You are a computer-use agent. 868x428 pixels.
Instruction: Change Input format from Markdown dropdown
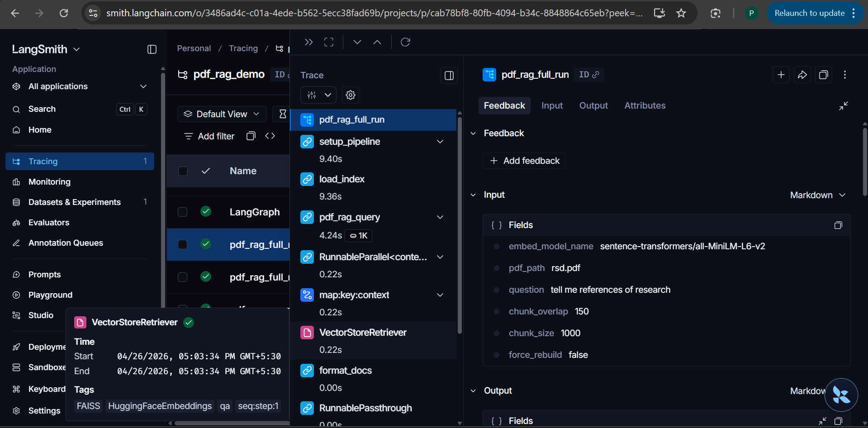818,195
